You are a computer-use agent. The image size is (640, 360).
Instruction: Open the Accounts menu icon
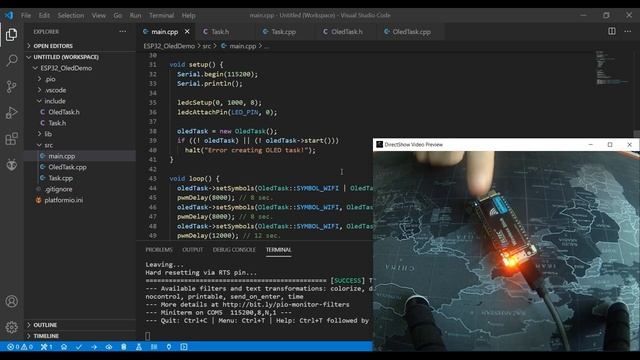tap(11, 301)
